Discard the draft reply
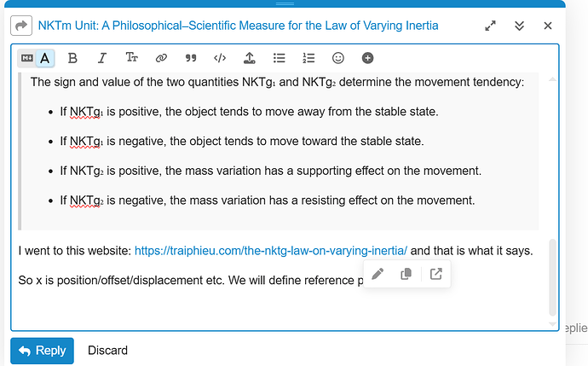Image resolution: width=588 pixels, height=366 pixels. coord(107,351)
